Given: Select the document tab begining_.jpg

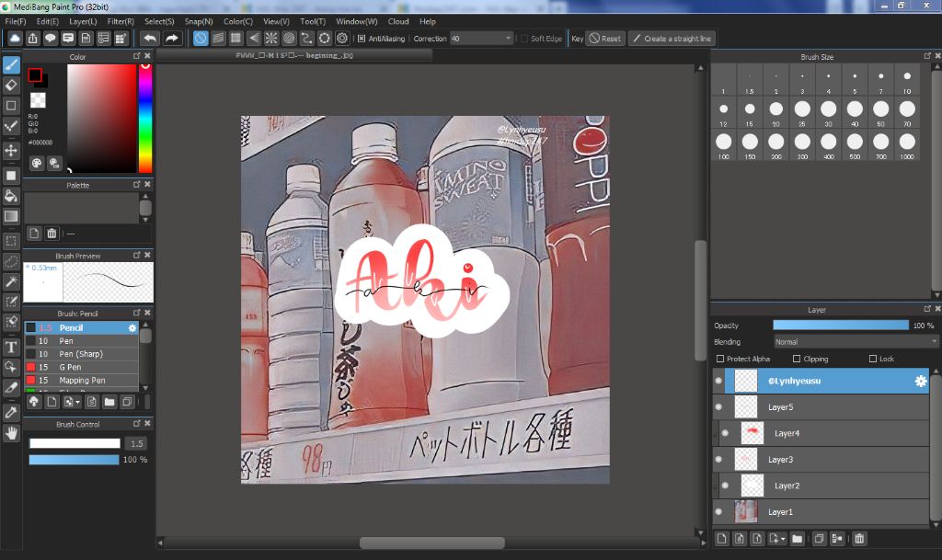Looking at the screenshot, I should (x=294, y=55).
